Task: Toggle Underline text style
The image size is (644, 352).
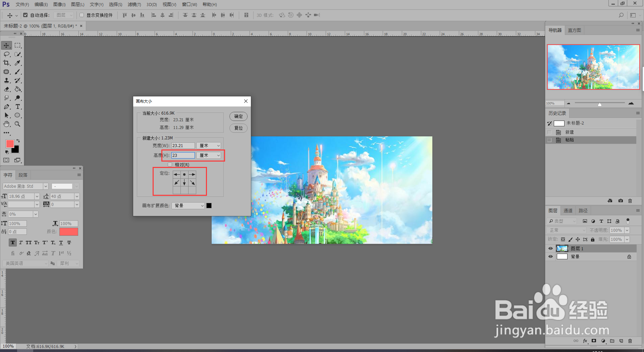Action: [x=61, y=243]
